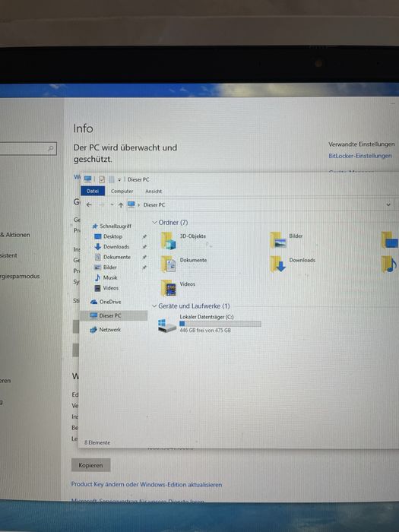Open the sistent item in Settings sidebar
399x532 pixels.
[8, 255]
